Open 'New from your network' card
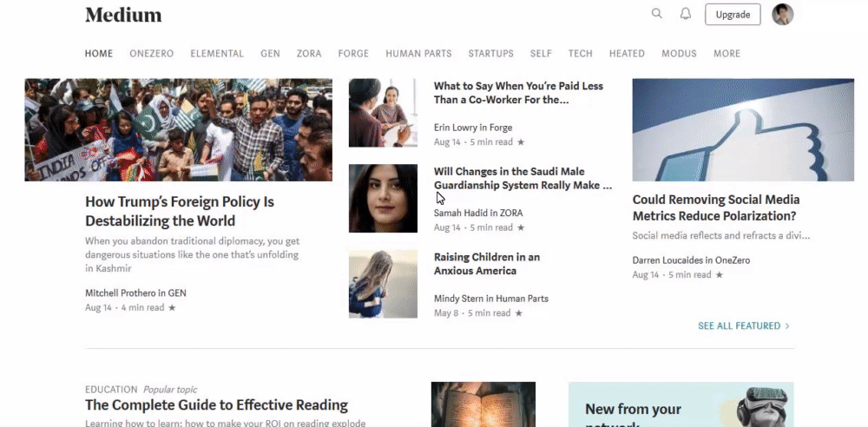This screenshot has width=868, height=427. point(681,404)
